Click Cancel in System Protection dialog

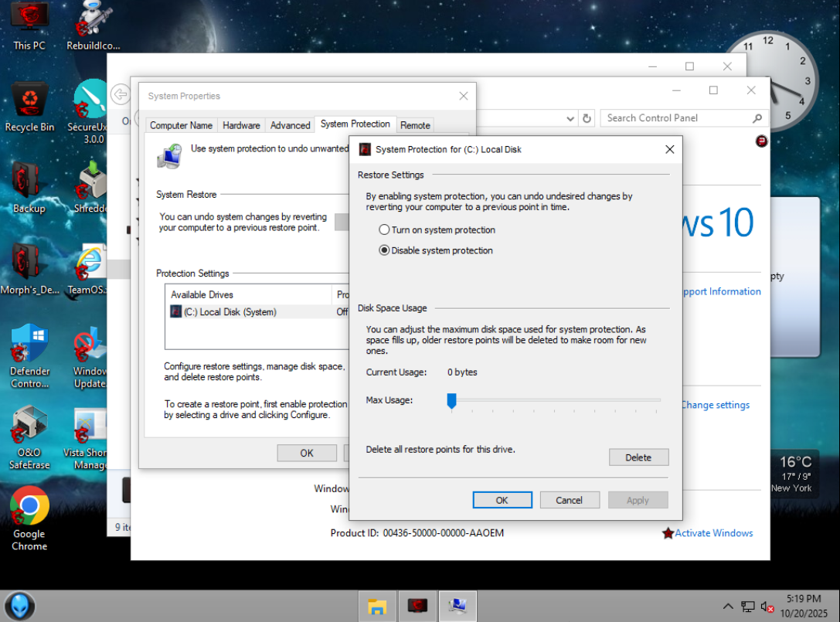tap(570, 500)
